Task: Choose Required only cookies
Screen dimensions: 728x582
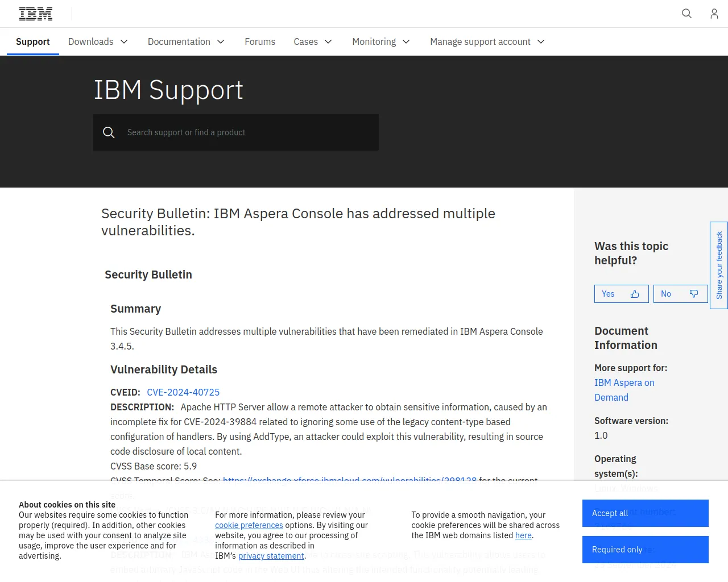Action: tap(646, 550)
